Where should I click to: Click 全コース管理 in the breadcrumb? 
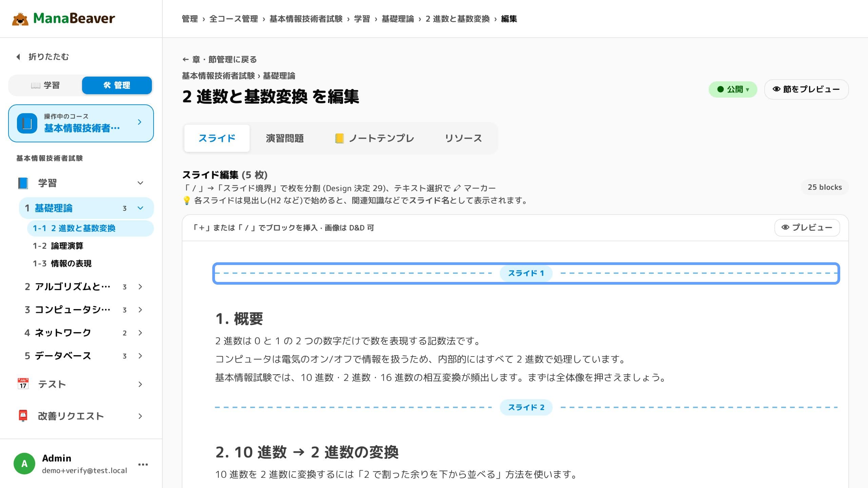tap(234, 19)
